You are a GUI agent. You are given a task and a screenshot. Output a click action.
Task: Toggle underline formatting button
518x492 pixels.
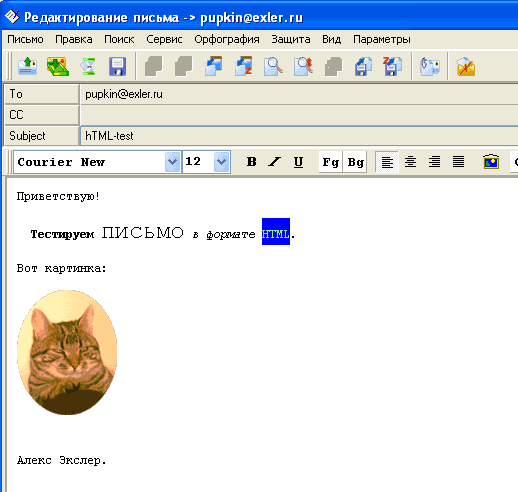298,162
